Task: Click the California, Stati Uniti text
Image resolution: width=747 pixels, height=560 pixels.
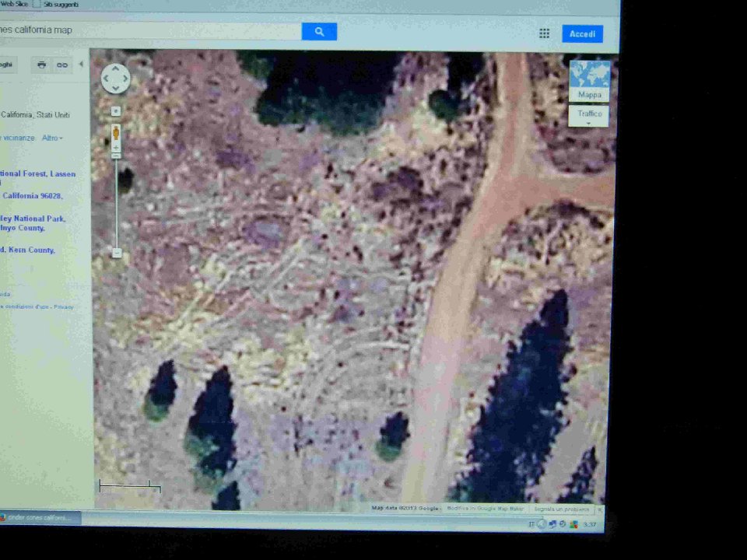Action: coord(35,115)
